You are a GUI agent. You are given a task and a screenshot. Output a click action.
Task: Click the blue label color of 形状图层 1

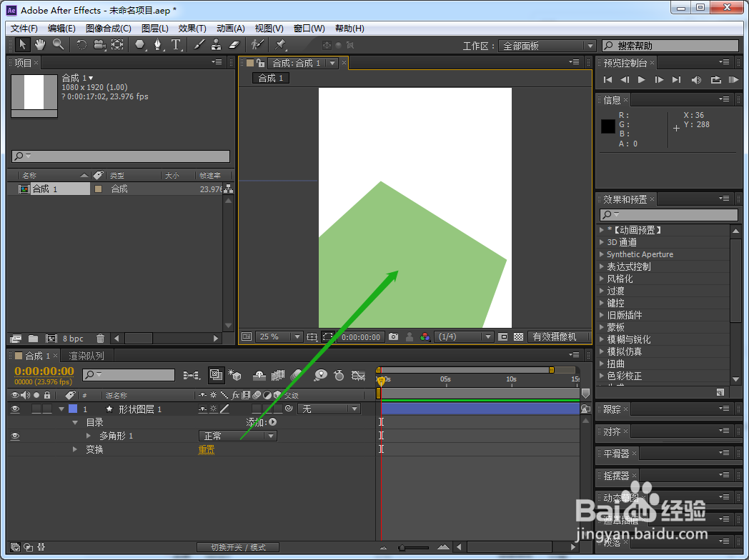click(73, 409)
